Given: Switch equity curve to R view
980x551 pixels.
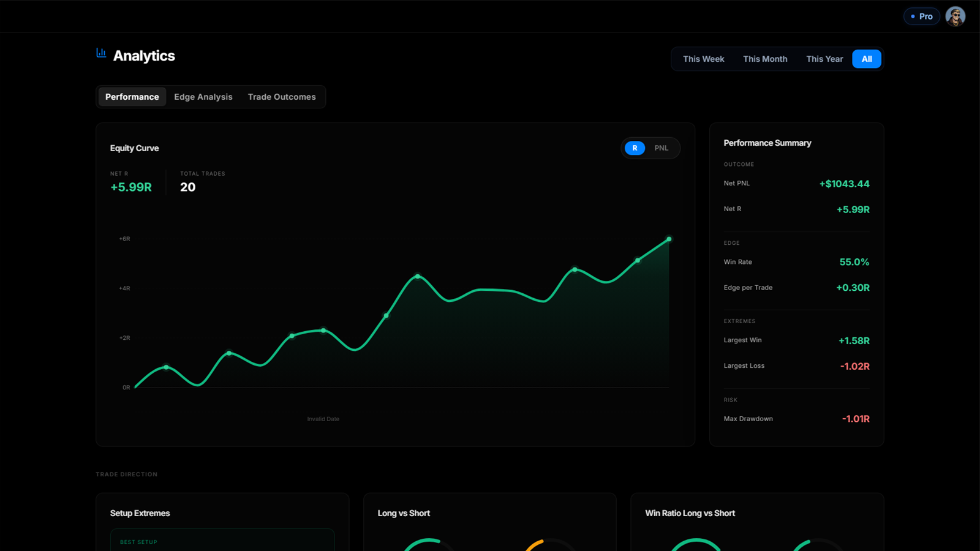Looking at the screenshot, I should [x=635, y=148].
